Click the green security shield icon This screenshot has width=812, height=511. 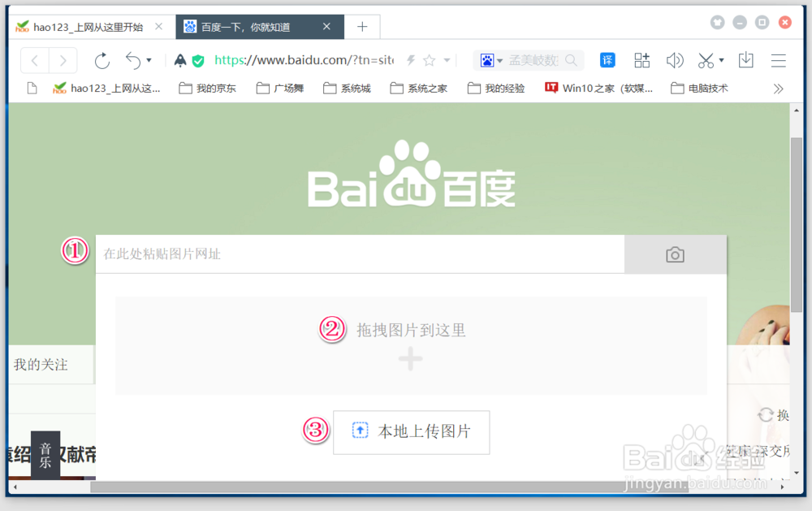(198, 61)
